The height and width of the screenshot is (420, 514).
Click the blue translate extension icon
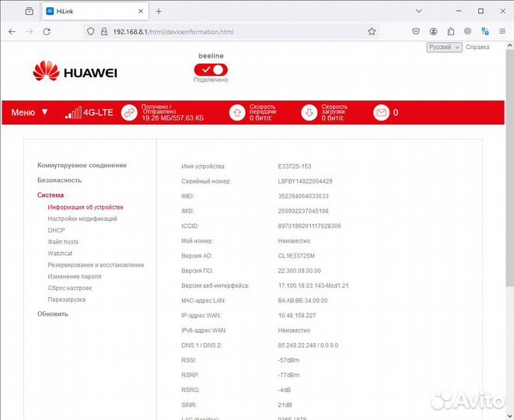pyautogui.click(x=485, y=31)
